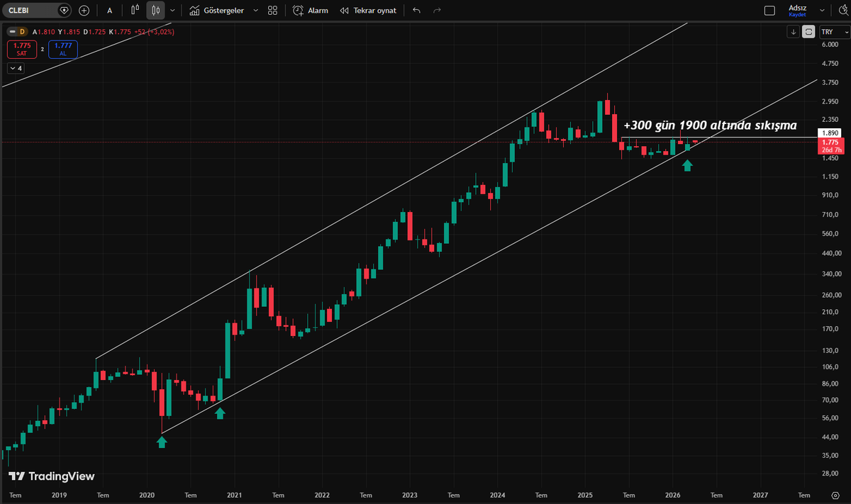Click the down-arrow button above price axis
Viewport: 851px width, 504px height.
(794, 32)
